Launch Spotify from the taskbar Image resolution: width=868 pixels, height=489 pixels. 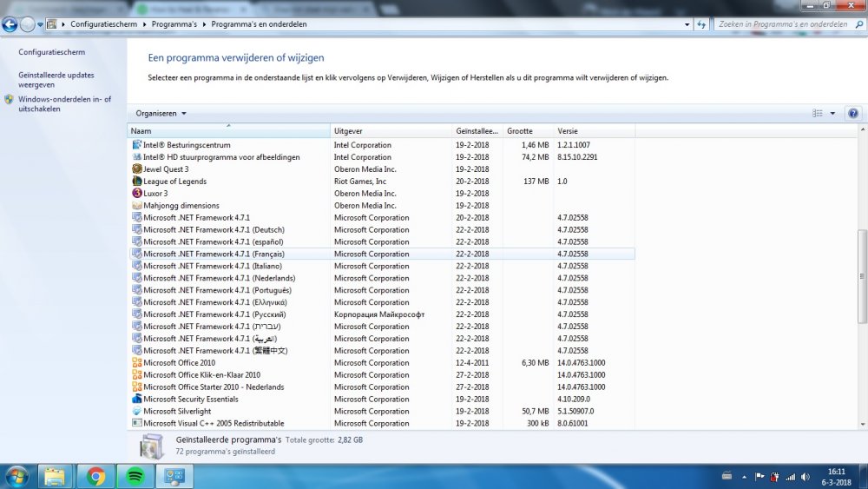click(x=135, y=476)
